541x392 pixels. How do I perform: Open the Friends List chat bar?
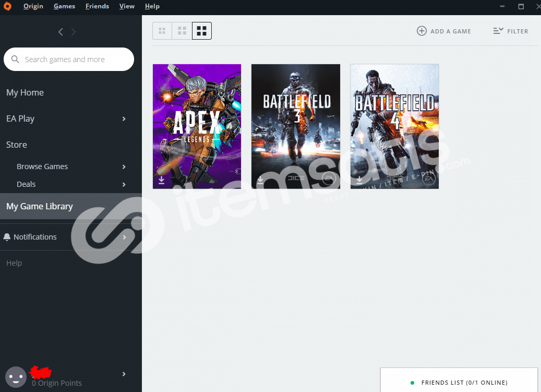[459, 380]
